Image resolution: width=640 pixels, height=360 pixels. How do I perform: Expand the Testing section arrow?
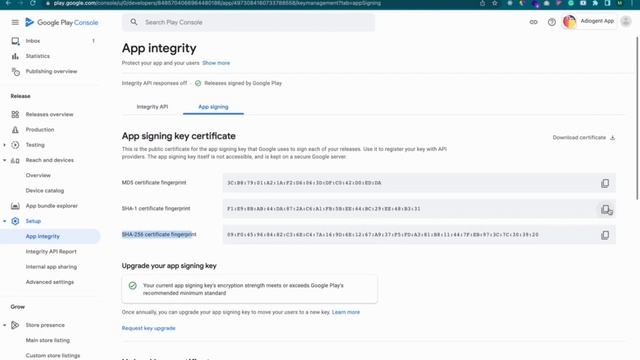pyautogui.click(x=4, y=145)
